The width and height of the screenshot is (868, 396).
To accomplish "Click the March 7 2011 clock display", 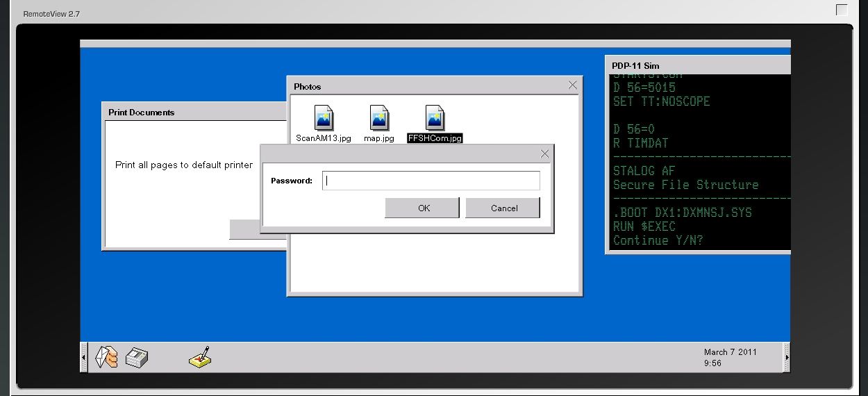I will pyautogui.click(x=730, y=357).
